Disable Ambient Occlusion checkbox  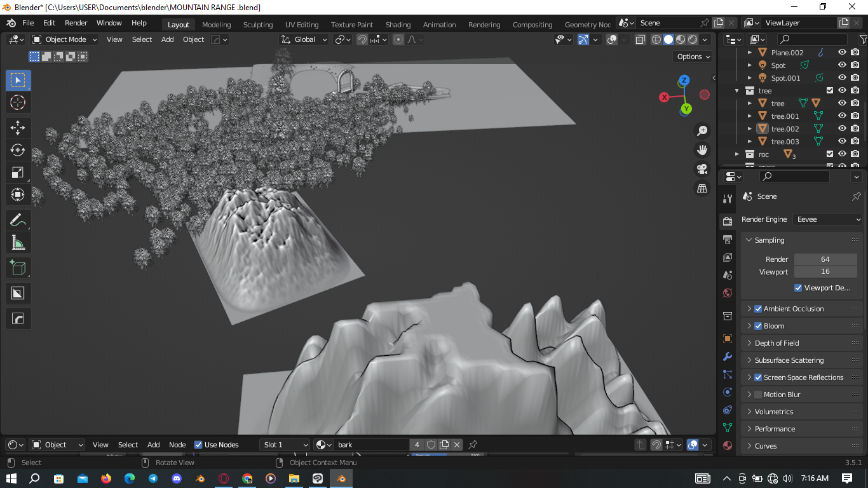(x=758, y=309)
